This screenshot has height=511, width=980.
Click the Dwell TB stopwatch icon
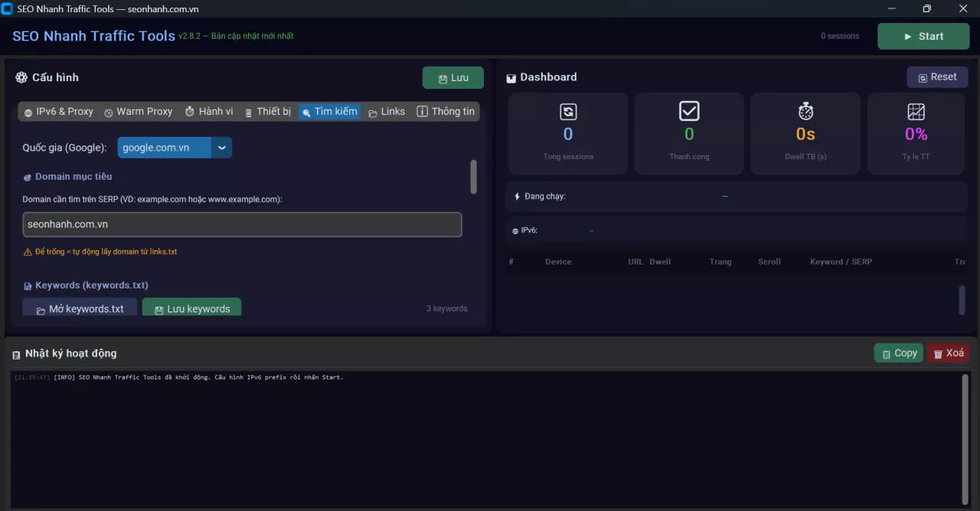pyautogui.click(x=805, y=112)
